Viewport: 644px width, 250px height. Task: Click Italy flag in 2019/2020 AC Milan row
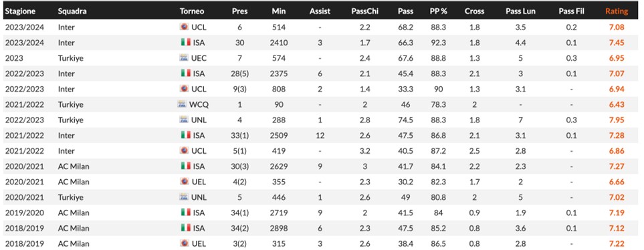coord(185,213)
